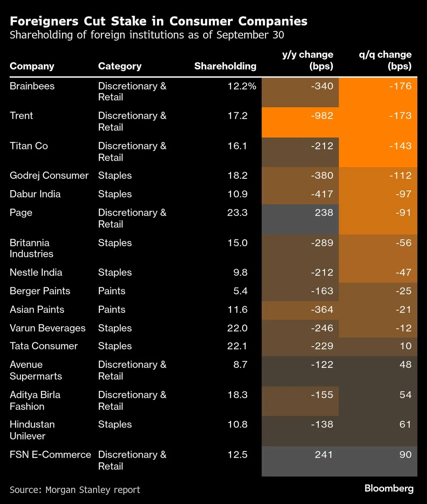
Task: Click Brainbees' 12.2% shareholding value
Action: point(242,86)
